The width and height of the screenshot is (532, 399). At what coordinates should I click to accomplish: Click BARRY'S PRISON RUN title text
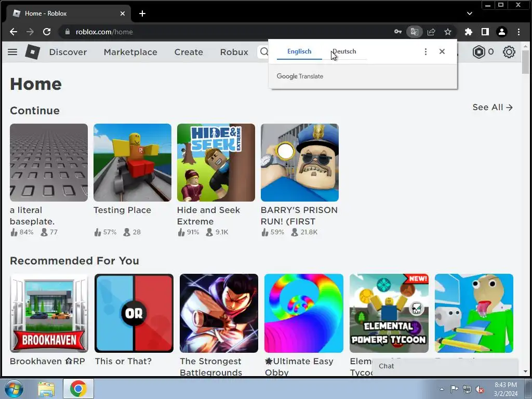299,216
